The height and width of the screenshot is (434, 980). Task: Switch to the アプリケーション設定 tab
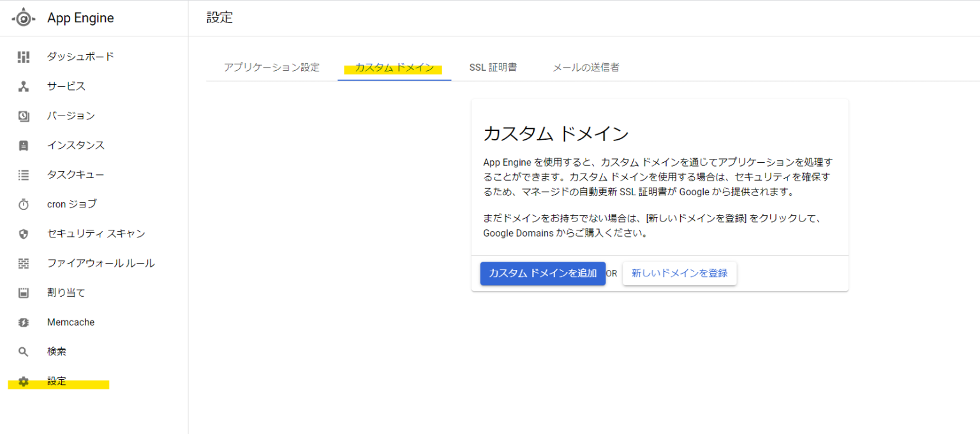pyautogui.click(x=271, y=67)
